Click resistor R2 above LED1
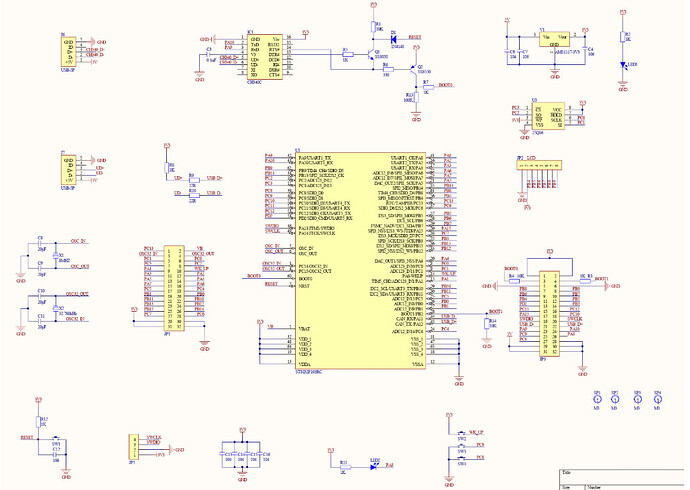The width and height of the screenshot is (690, 490). [x=623, y=37]
